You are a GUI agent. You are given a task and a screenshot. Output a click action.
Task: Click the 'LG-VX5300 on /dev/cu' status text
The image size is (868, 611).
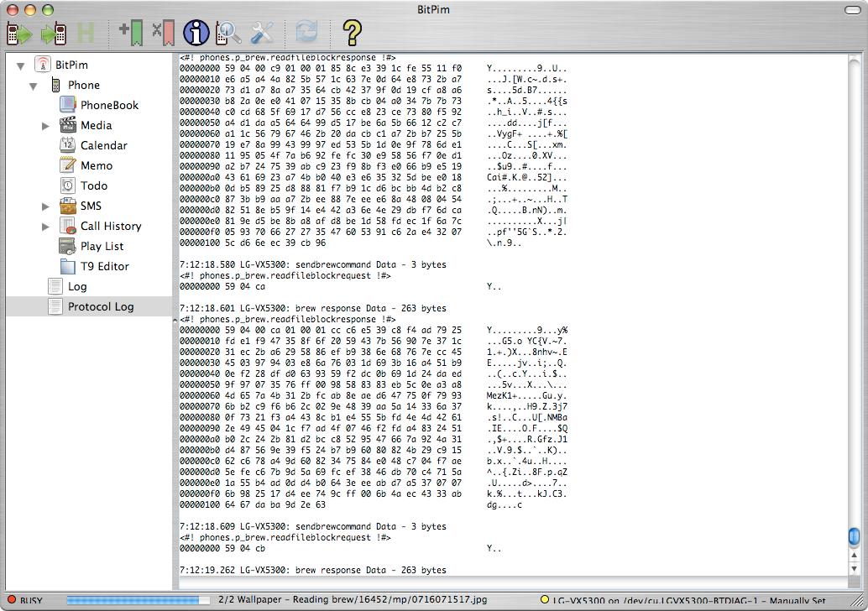(688, 600)
